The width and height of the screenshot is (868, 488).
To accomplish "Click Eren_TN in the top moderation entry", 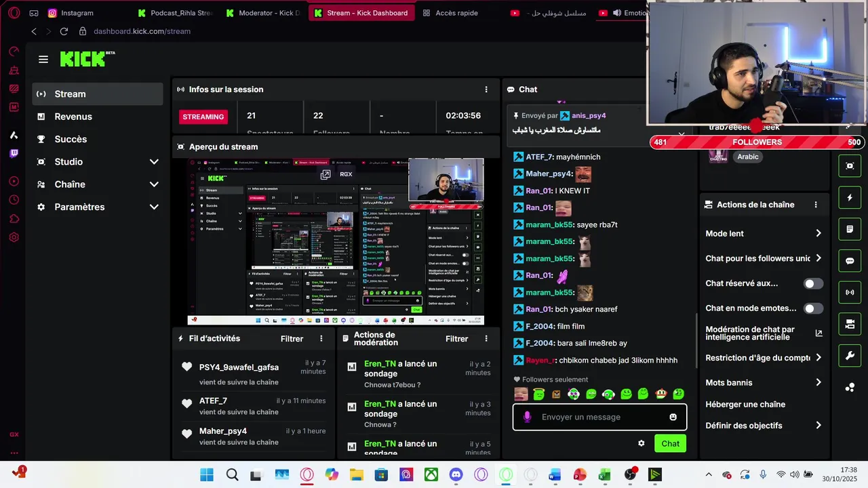I will click(x=380, y=364).
